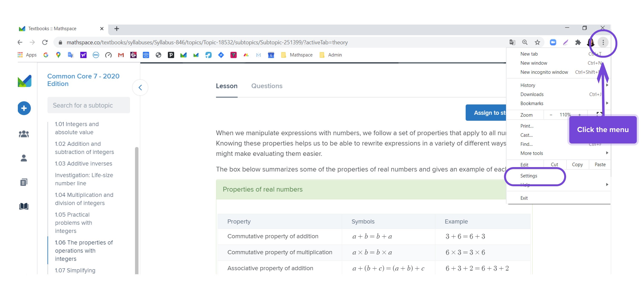The width and height of the screenshot is (644, 297).
Task: Open the Google bookmark icon
Action: tap(46, 55)
